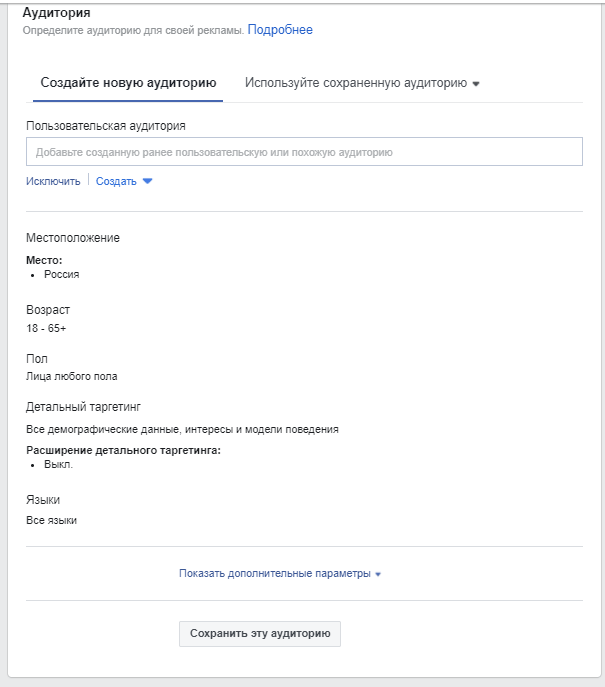605x687 pixels.
Task: Click the Детальный таргетинг heading
Action: coord(84,407)
